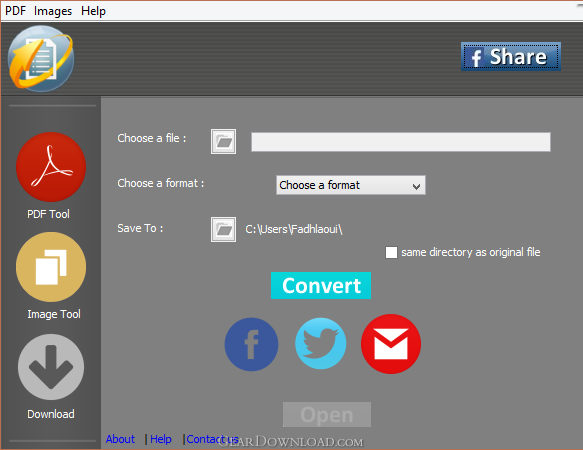This screenshot has height=450, width=583.
Task: Click the grayed Open button
Action: (327, 414)
